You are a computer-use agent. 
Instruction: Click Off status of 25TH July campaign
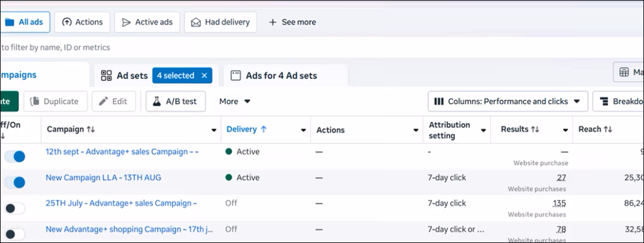coord(231,203)
